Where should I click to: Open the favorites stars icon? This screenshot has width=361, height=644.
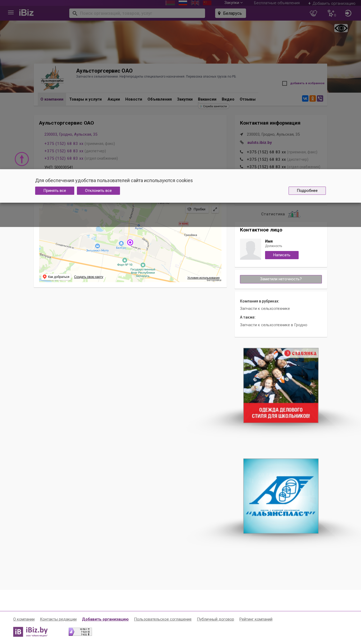tap(331, 13)
